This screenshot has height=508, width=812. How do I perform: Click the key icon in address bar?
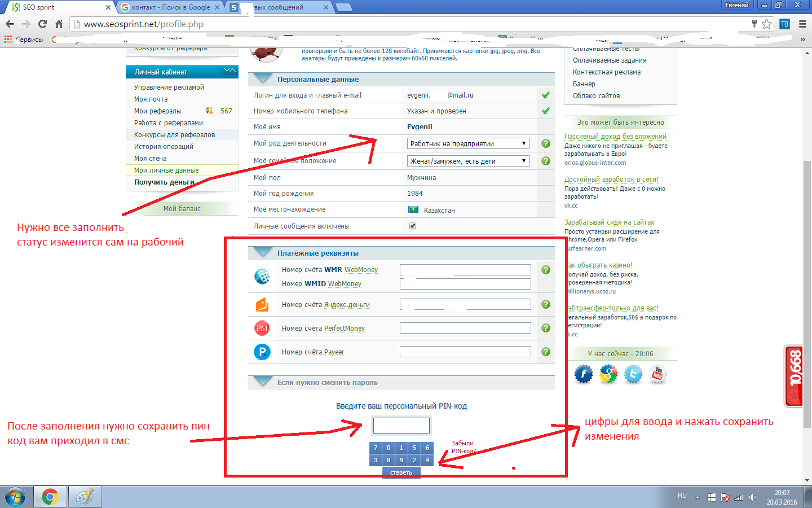[x=754, y=24]
